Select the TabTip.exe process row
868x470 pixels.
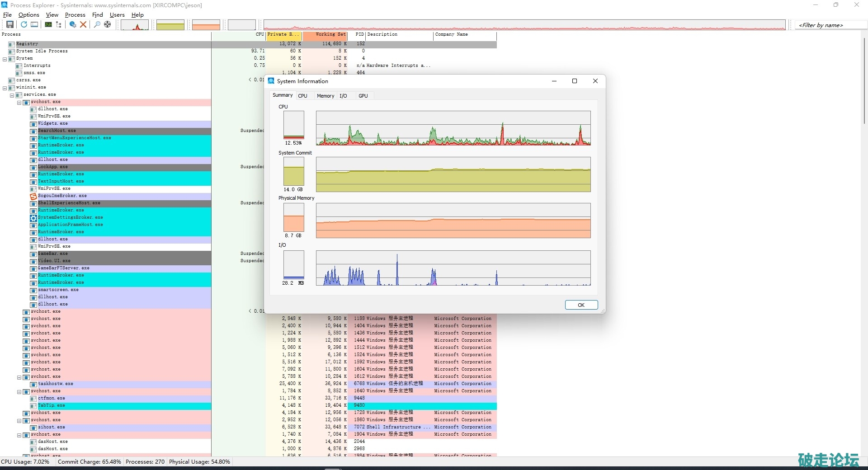pyautogui.click(x=51, y=405)
